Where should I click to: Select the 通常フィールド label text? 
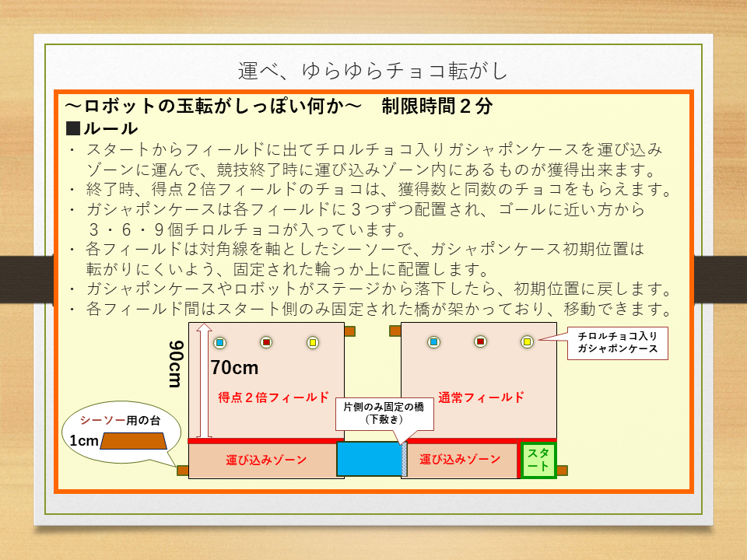coord(480,397)
